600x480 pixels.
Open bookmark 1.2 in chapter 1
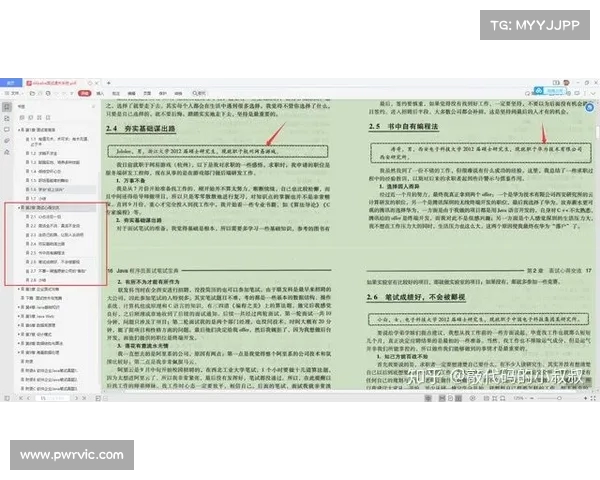tap(41, 153)
